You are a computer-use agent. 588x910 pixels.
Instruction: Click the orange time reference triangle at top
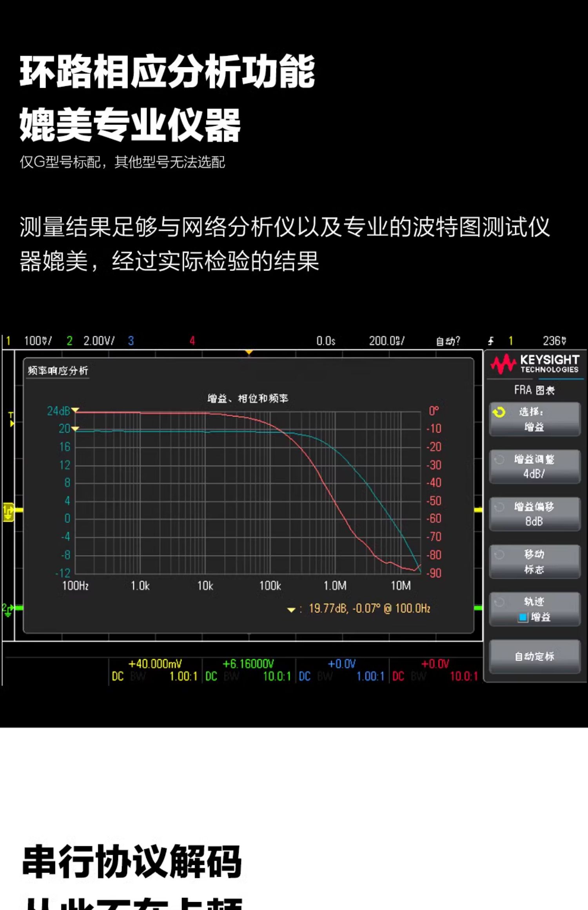pyautogui.click(x=249, y=352)
